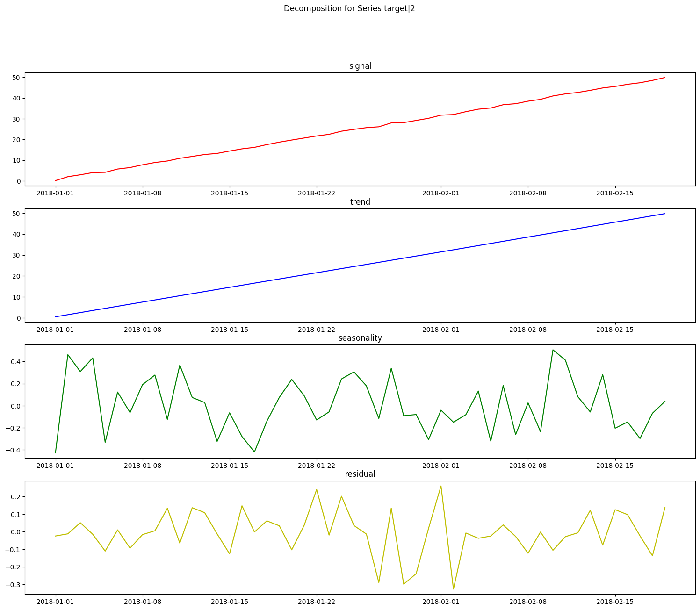Select the "0" y-tick on signal plot
Viewport: 700px width, 610px height.
pyautogui.click(x=18, y=181)
